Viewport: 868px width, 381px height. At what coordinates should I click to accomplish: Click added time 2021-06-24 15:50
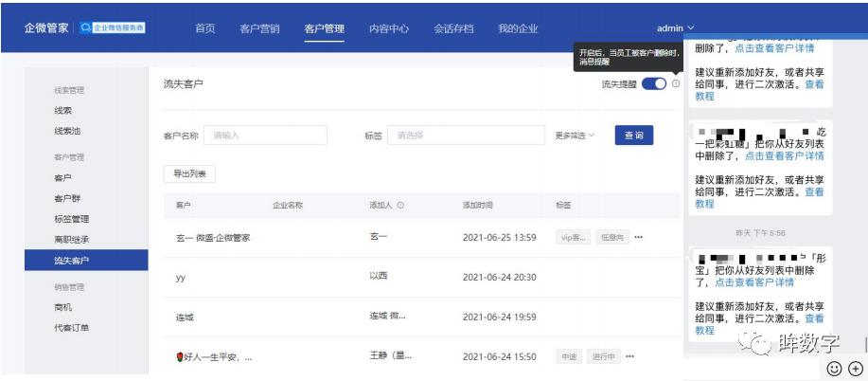click(500, 357)
